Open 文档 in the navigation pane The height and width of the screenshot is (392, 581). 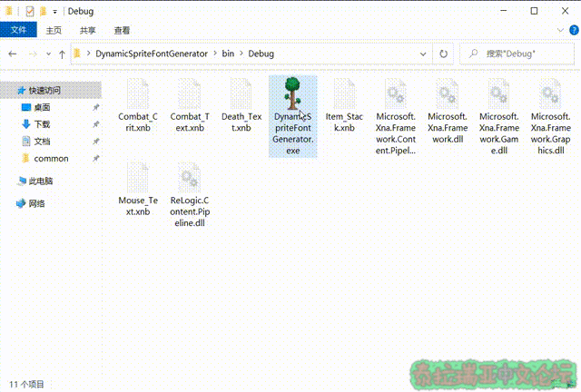click(42, 142)
